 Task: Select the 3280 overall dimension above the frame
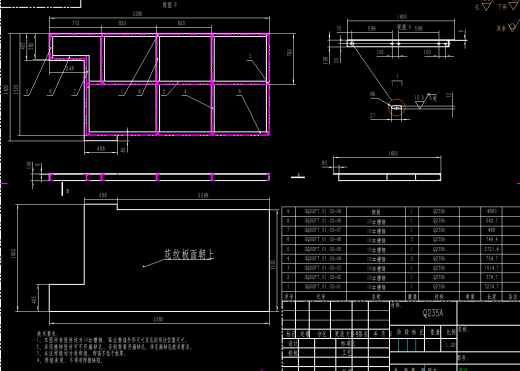click(x=137, y=14)
